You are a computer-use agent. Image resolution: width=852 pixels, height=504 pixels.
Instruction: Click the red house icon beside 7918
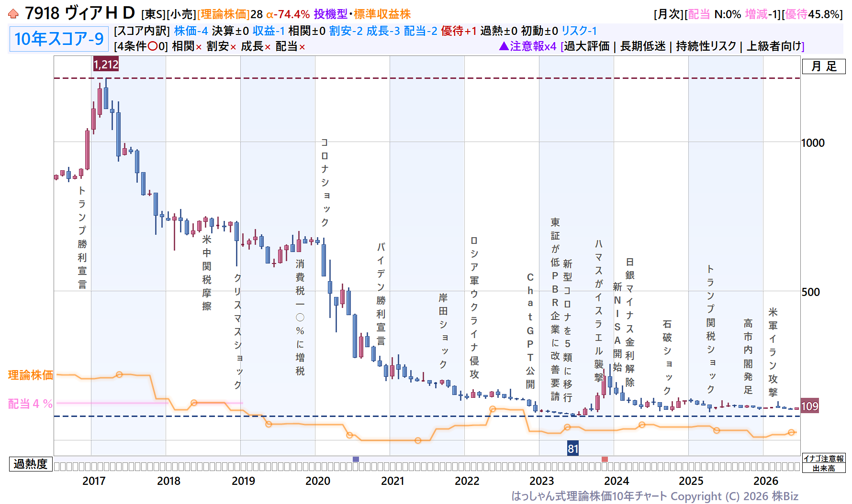[x=13, y=14]
